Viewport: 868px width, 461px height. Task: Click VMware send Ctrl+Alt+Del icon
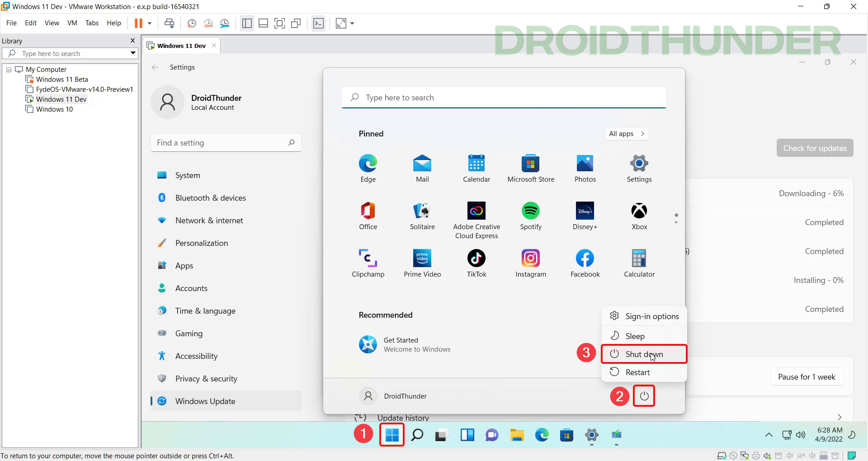(x=170, y=23)
